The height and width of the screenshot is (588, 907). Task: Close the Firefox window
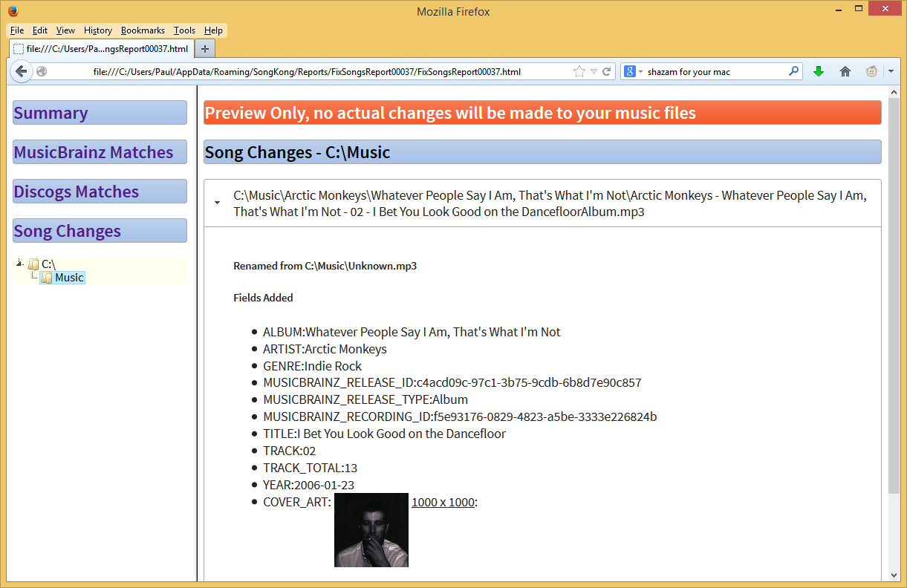[x=886, y=9]
